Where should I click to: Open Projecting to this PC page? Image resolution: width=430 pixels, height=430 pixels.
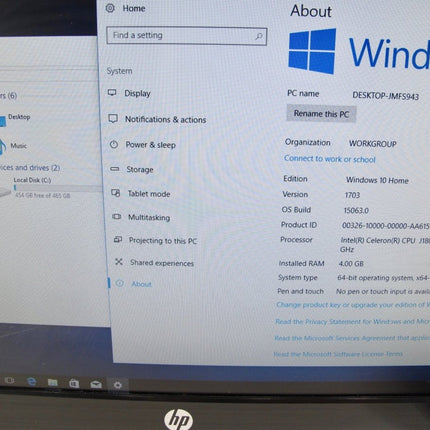(163, 241)
